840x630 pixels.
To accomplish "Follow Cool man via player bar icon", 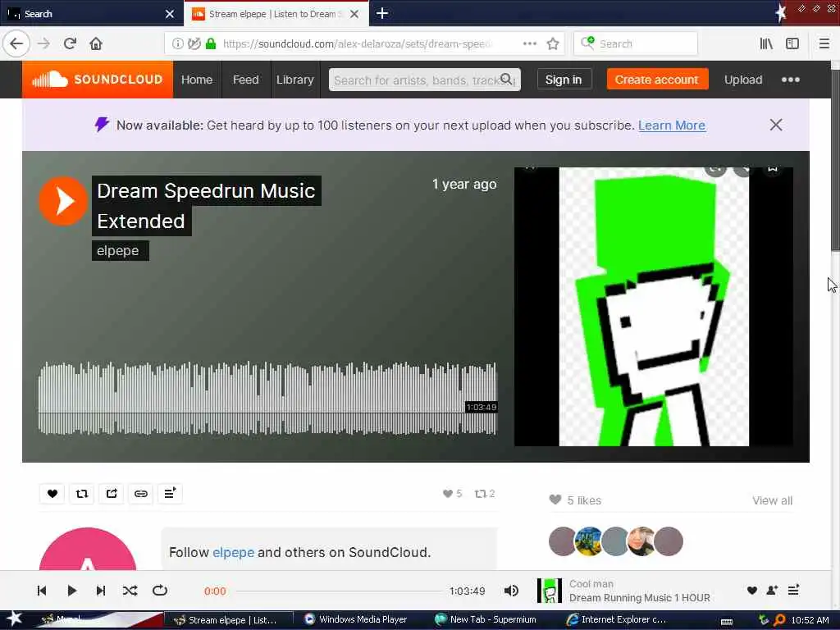I will click(x=772, y=591).
